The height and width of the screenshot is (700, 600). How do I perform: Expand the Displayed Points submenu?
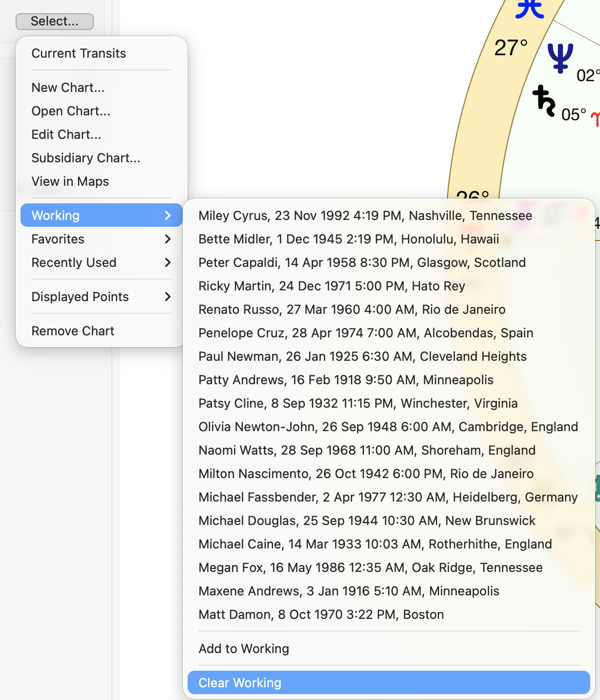(x=102, y=297)
